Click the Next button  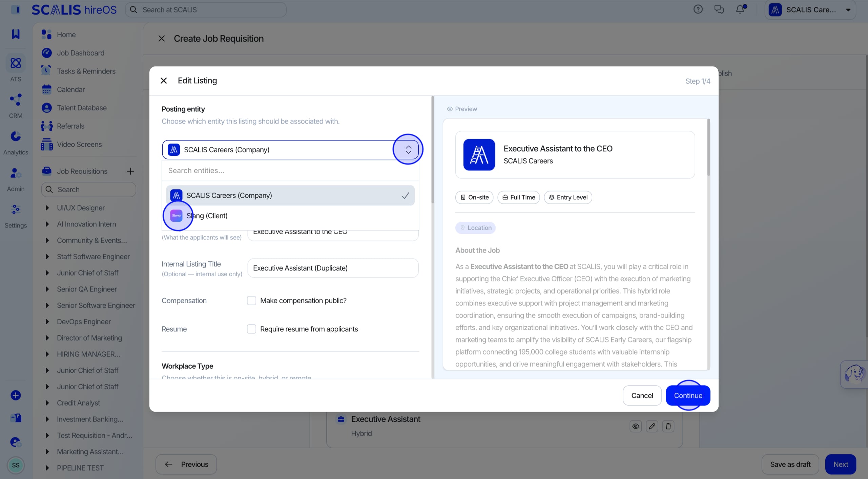841,464
